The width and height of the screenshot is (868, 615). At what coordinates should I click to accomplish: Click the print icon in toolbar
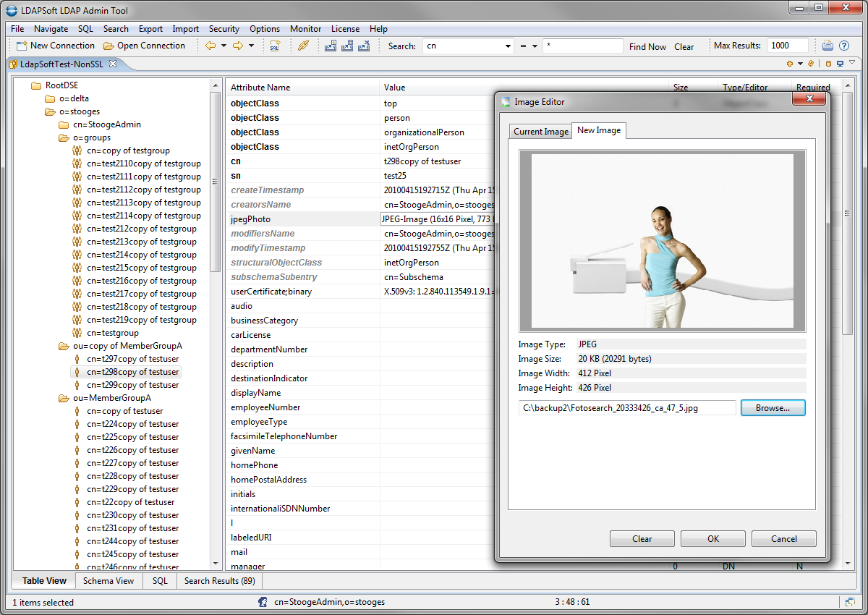click(x=828, y=46)
